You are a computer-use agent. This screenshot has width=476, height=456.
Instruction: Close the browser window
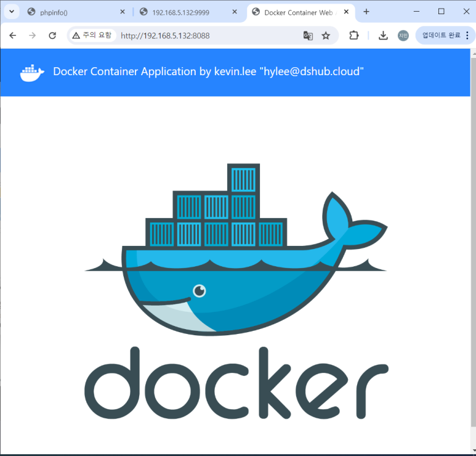pos(467,12)
